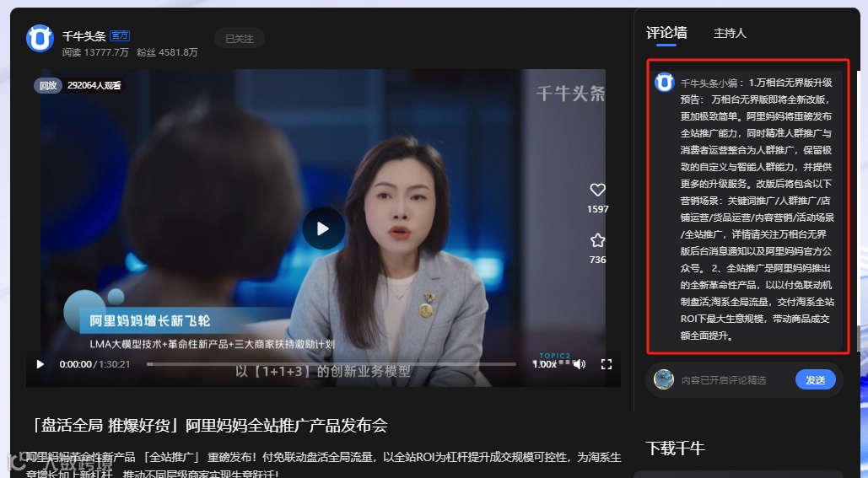The height and width of the screenshot is (478, 868).
Task: Click the comment input field 内容已开启评论精选
Action: (724, 380)
